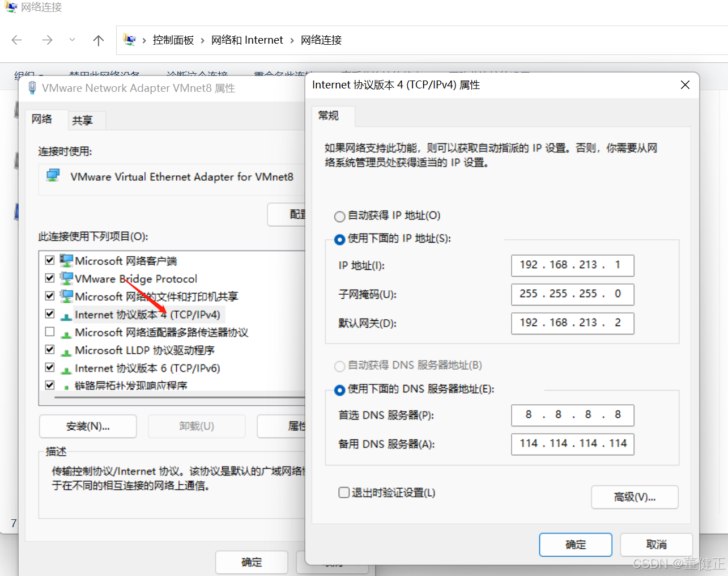Click the TCP/IPv6 protocol item icon
Screen dimensions: 728x576
click(x=66, y=370)
